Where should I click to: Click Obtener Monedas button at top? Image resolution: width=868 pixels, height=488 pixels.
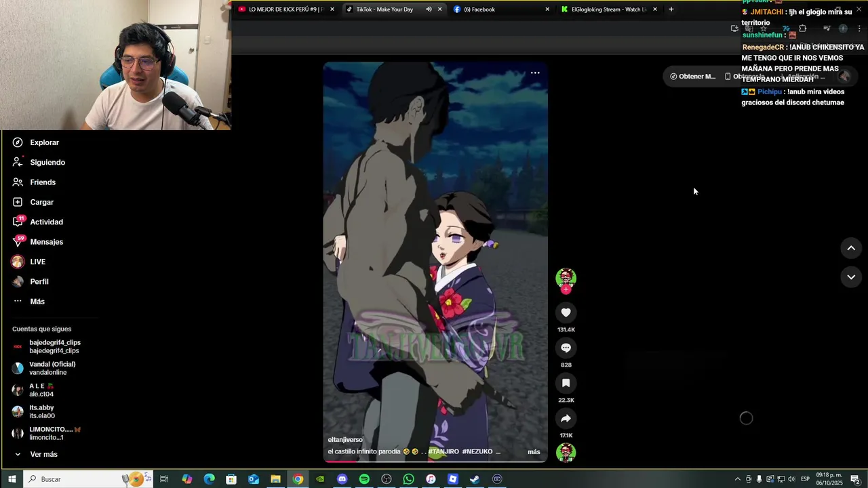[x=692, y=76]
